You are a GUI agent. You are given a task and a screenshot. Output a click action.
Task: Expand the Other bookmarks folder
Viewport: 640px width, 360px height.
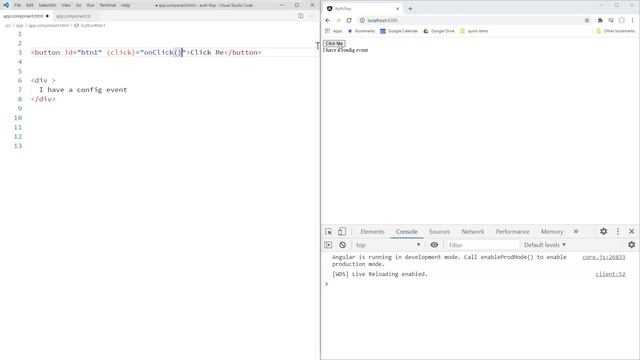(616, 31)
